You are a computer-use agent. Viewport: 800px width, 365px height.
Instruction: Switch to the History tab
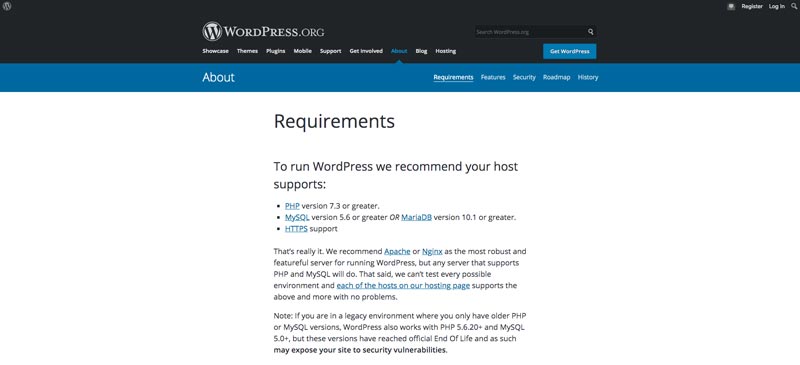588,78
